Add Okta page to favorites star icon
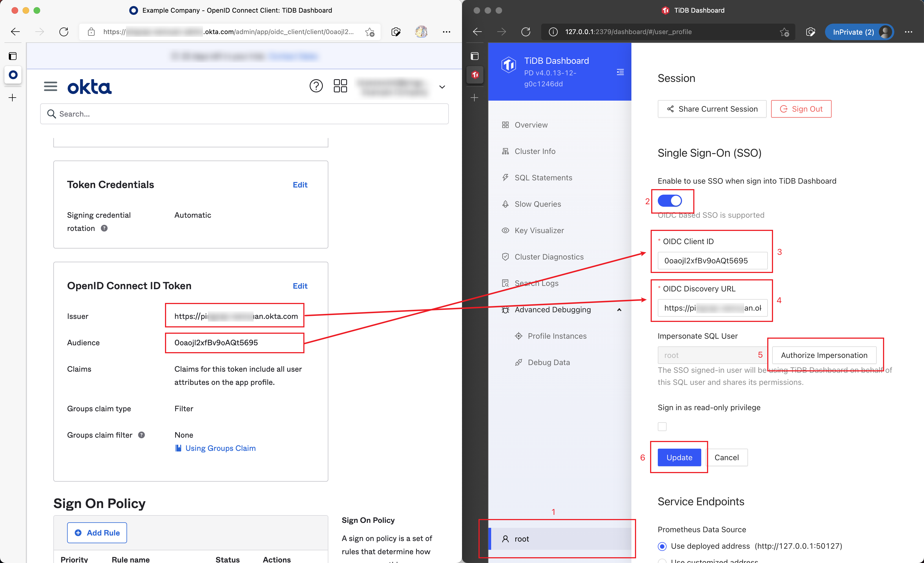The image size is (924, 563). pos(370,32)
